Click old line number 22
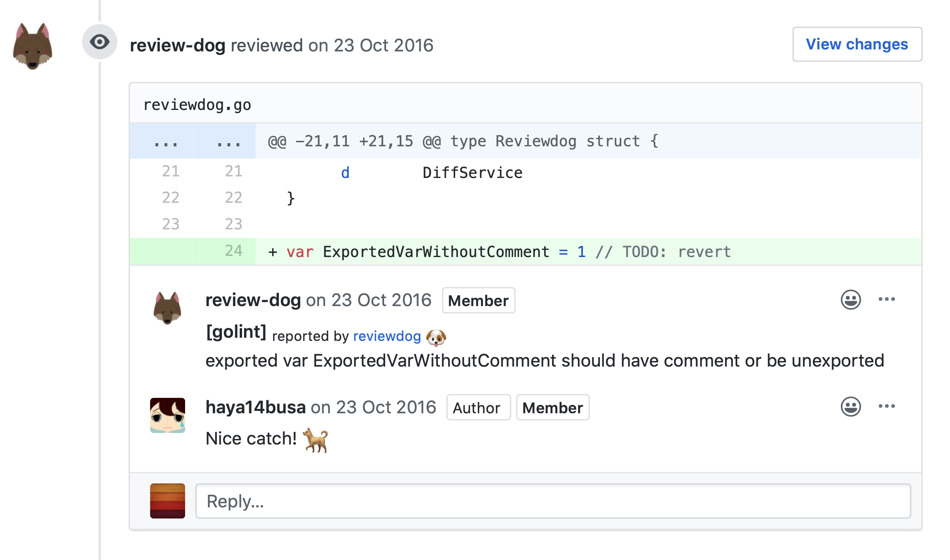The width and height of the screenshot is (950, 560). pos(170,198)
